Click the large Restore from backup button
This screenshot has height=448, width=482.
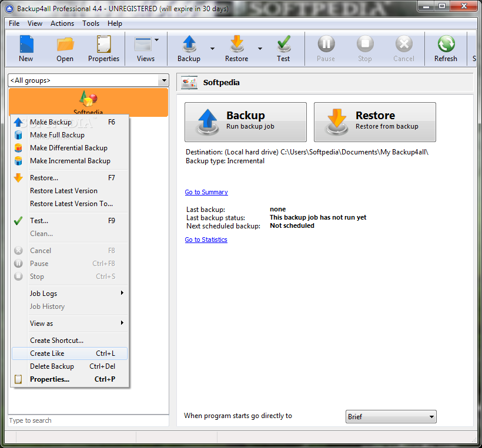pyautogui.click(x=374, y=122)
